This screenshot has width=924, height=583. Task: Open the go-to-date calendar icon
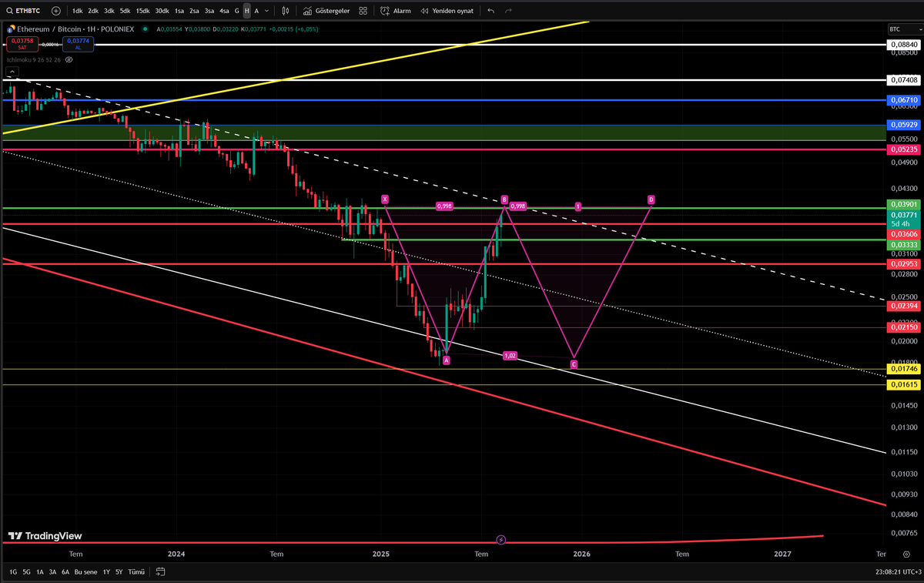(161, 572)
